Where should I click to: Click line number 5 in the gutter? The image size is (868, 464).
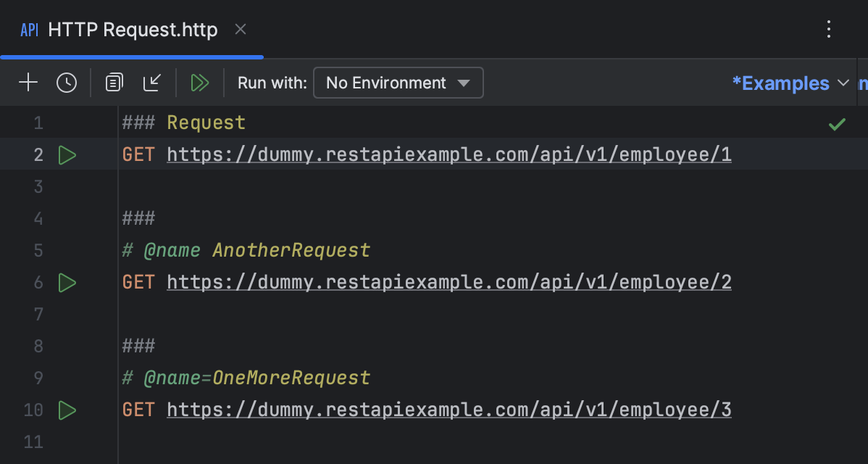(38, 250)
